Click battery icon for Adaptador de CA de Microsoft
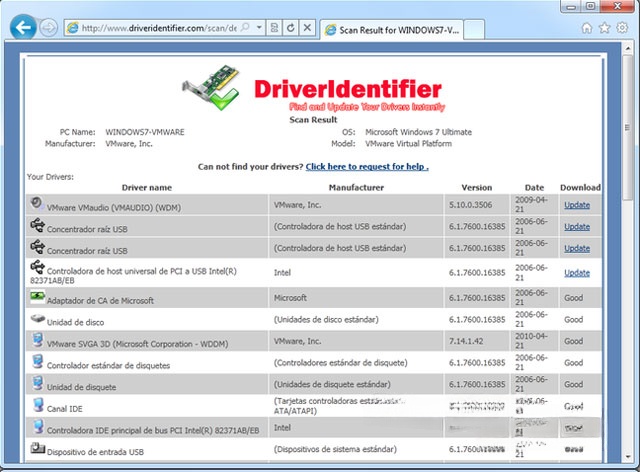The image size is (640, 472). pos(37,296)
